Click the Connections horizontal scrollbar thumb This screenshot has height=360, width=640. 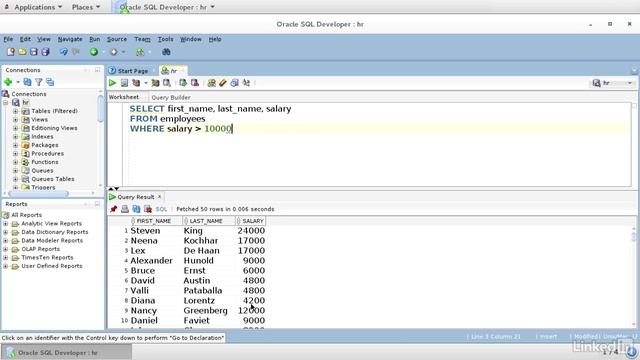click(x=39, y=193)
